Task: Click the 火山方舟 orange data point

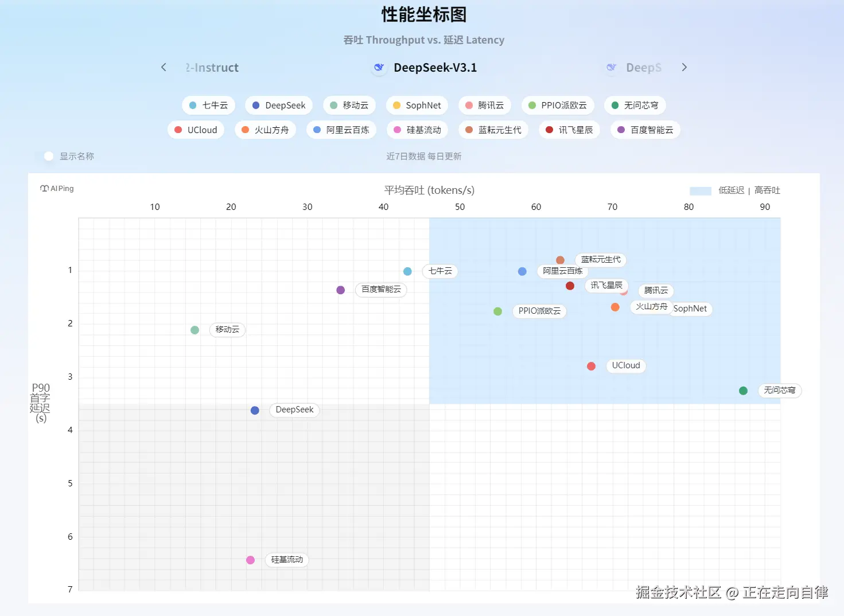Action: [x=615, y=307]
